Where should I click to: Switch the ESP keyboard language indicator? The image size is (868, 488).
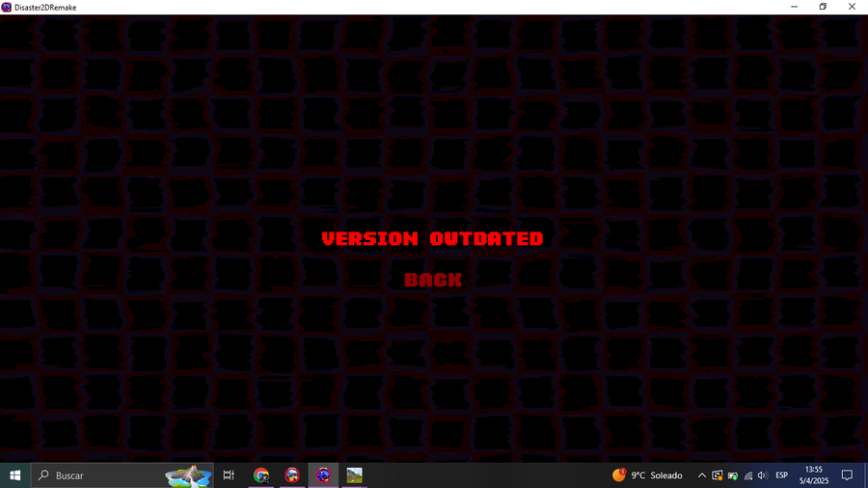click(x=781, y=475)
